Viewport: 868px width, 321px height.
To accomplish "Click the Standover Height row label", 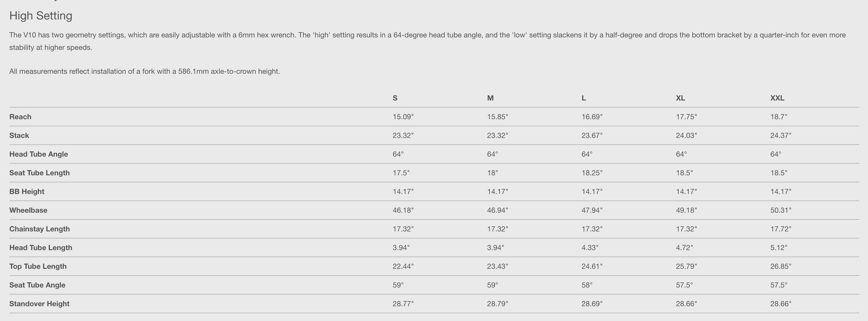I will click(x=39, y=304).
